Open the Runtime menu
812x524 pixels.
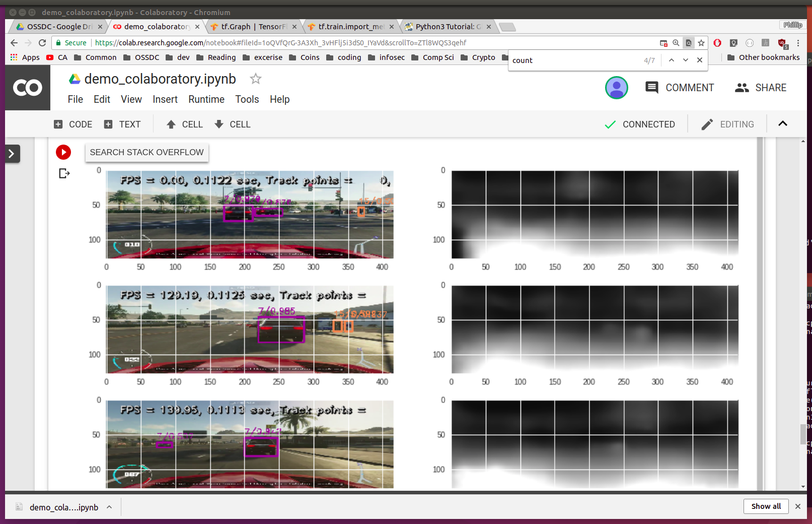coord(206,99)
